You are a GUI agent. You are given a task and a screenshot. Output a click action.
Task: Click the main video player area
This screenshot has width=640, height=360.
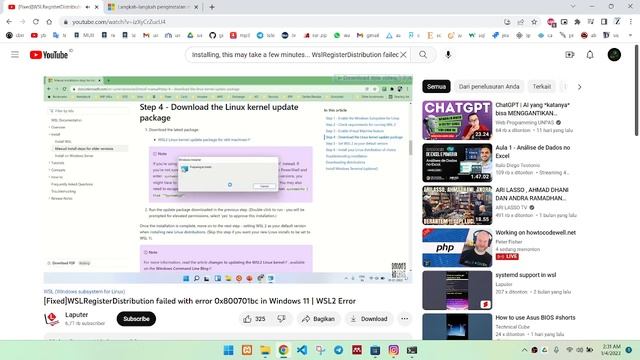228,179
